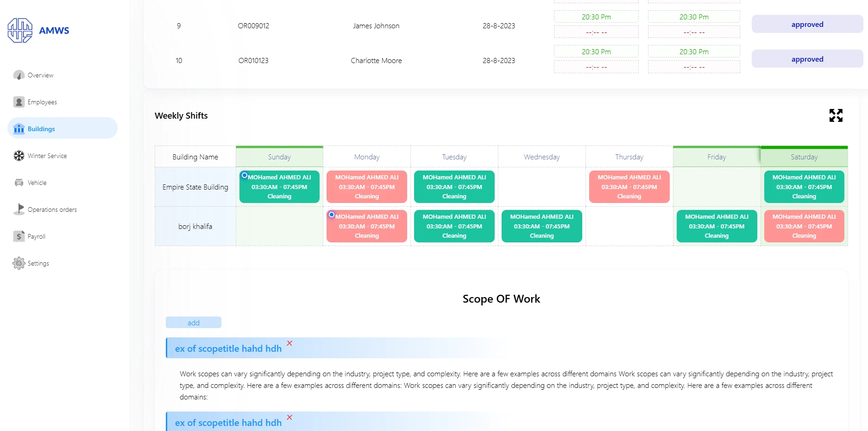868x431 pixels.
Task: Click approved status for James Johnson
Action: pyautogui.click(x=807, y=25)
